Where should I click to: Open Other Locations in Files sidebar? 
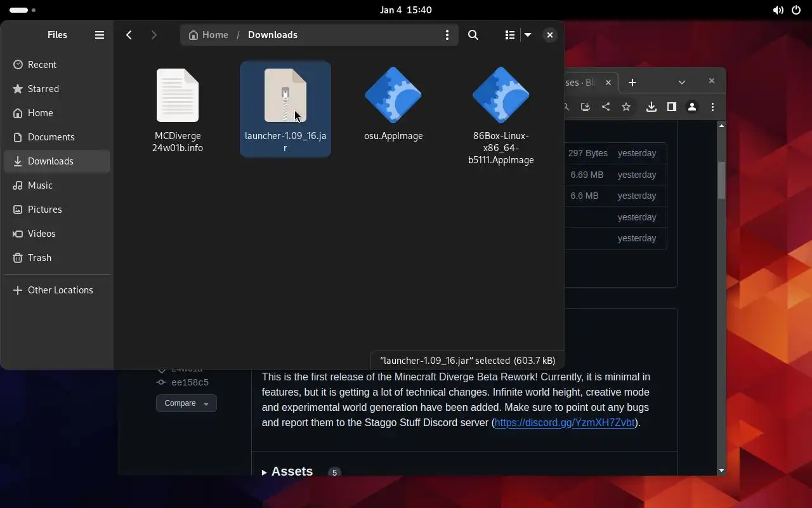[x=57, y=290]
